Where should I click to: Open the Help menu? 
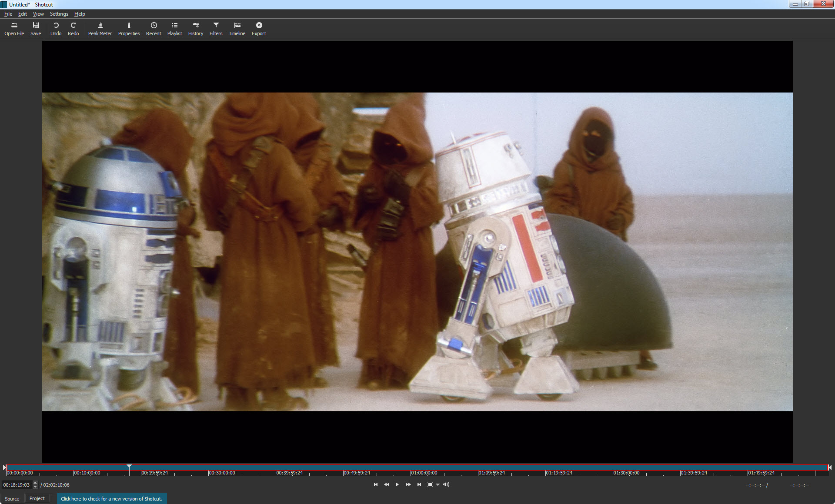(x=80, y=14)
